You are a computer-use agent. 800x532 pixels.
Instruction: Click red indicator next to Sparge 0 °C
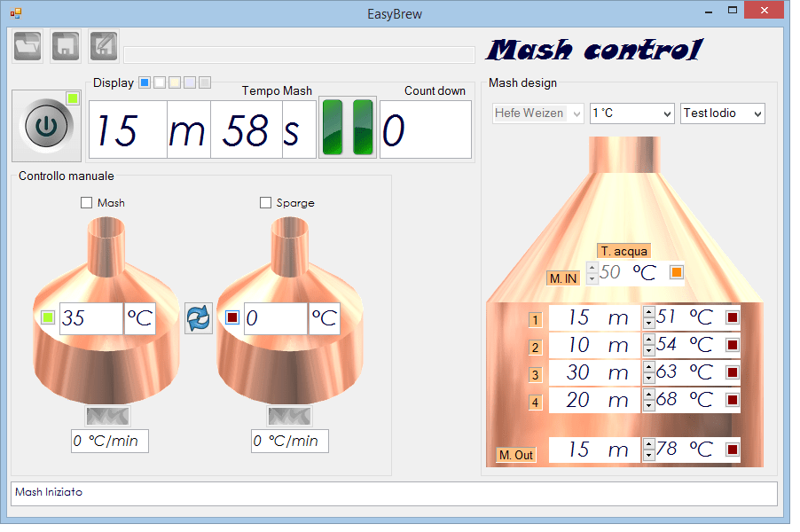coord(232,317)
